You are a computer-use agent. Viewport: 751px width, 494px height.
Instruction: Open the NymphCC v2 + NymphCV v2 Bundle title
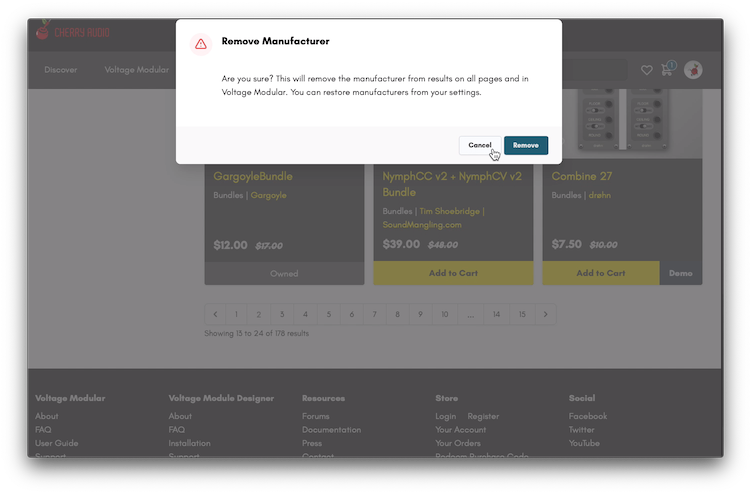tap(452, 184)
